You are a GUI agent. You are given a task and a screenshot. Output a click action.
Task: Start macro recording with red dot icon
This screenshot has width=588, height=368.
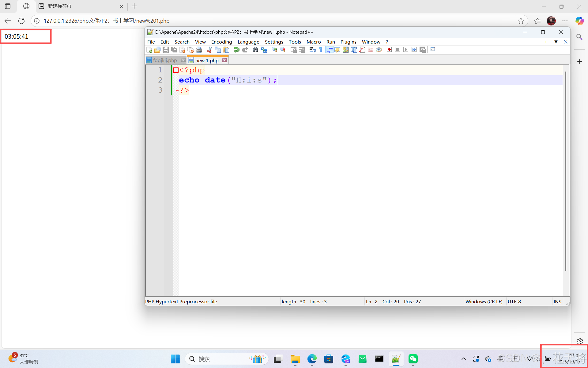[389, 50]
